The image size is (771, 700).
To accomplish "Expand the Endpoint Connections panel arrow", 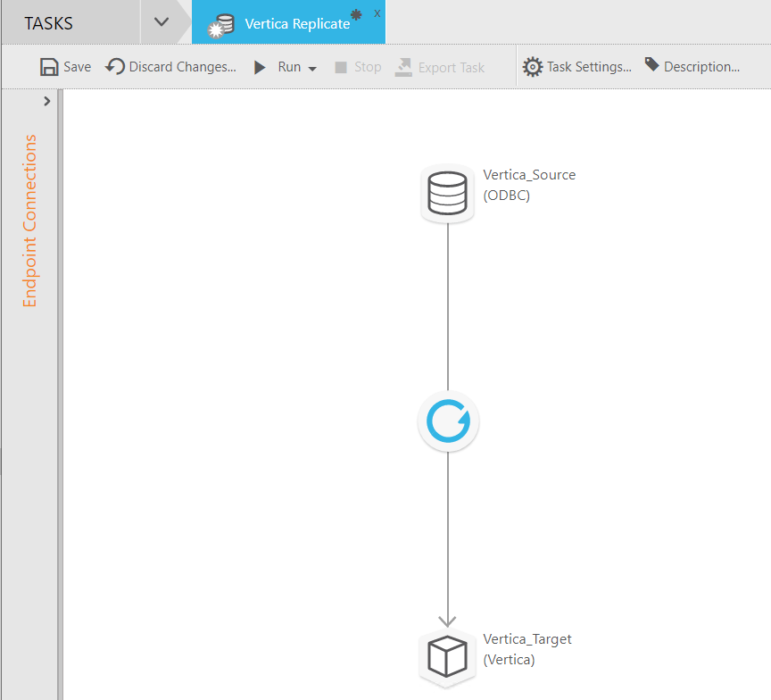I will pyautogui.click(x=48, y=100).
